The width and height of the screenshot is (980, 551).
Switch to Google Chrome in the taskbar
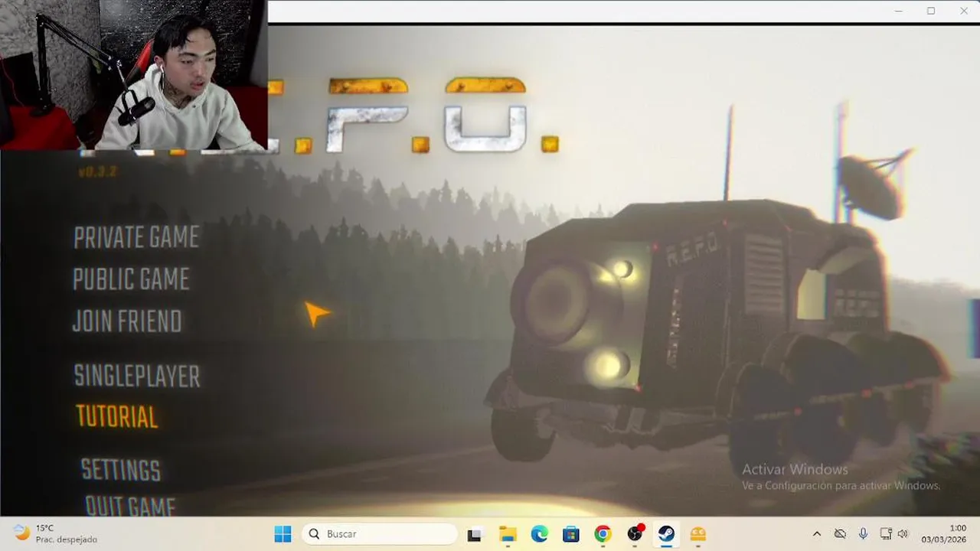(x=603, y=534)
